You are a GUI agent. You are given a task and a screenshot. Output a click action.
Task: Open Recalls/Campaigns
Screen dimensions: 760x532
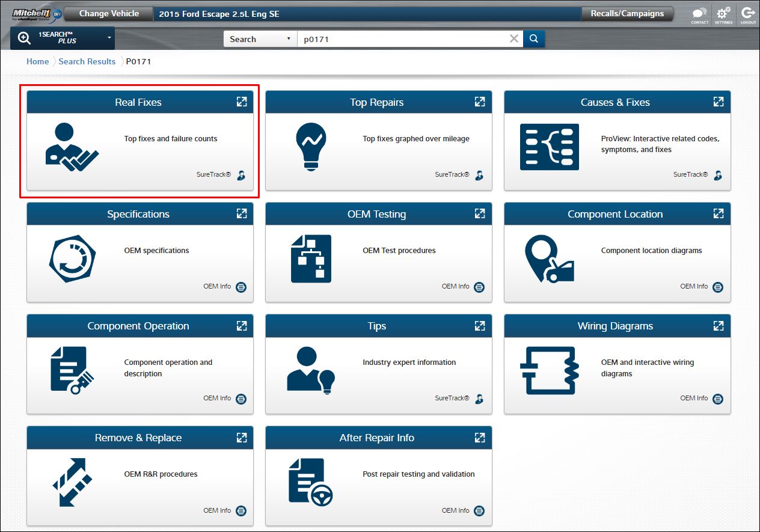click(x=627, y=14)
